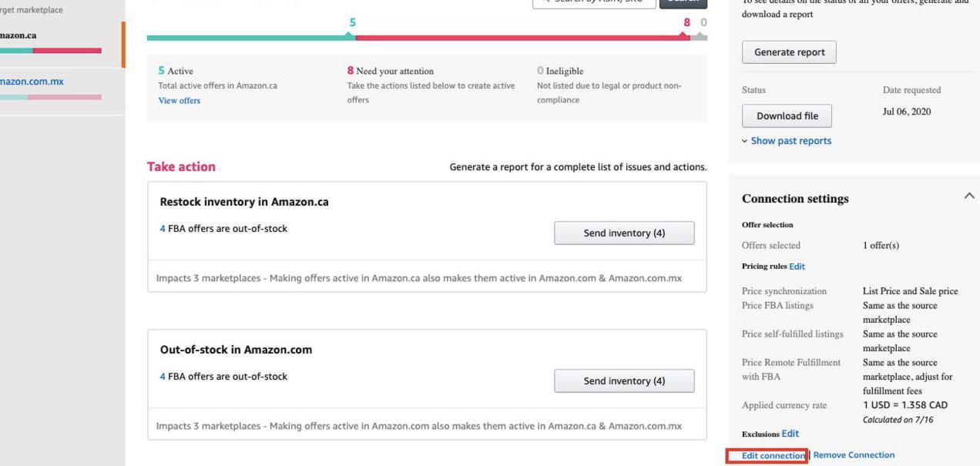Edit the Exclusions settings

tap(790, 433)
